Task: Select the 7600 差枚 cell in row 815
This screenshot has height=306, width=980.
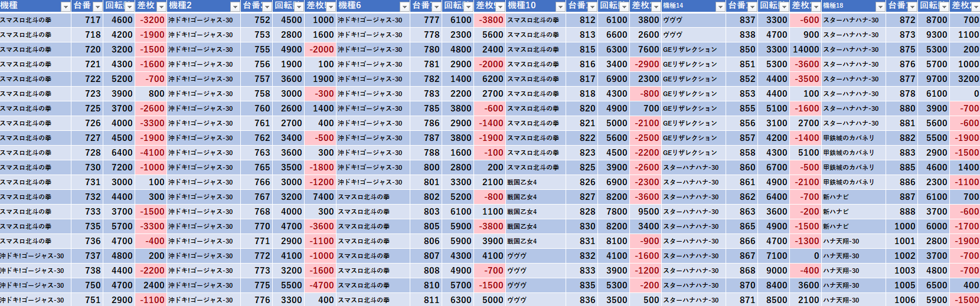Action: 645,50
